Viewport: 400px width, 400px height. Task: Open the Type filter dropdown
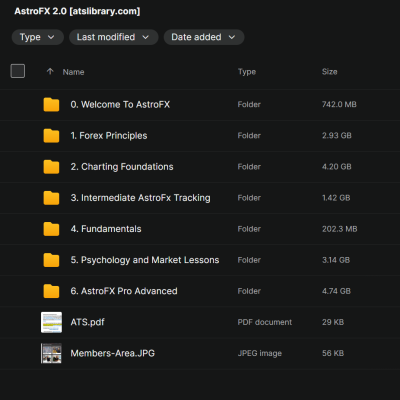point(37,37)
